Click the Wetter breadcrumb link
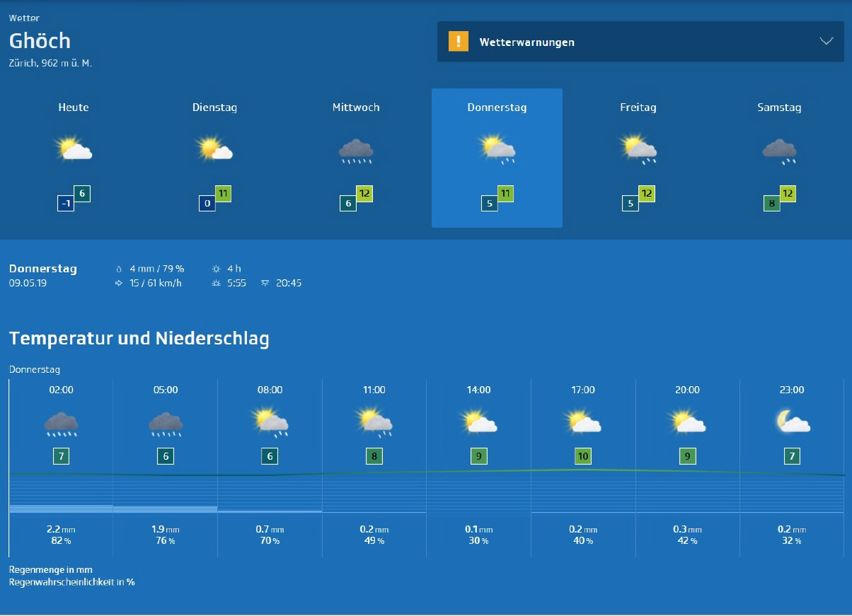852x616 pixels. tap(24, 18)
